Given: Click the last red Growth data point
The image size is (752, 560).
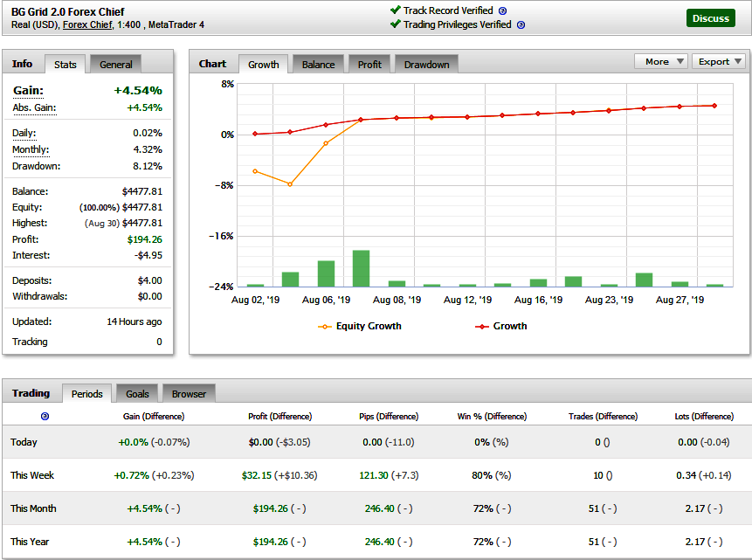Looking at the screenshot, I should click(x=714, y=106).
